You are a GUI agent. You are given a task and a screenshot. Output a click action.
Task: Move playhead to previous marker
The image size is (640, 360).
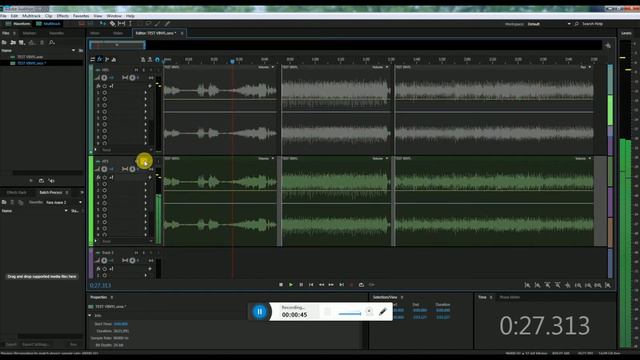tap(311, 284)
